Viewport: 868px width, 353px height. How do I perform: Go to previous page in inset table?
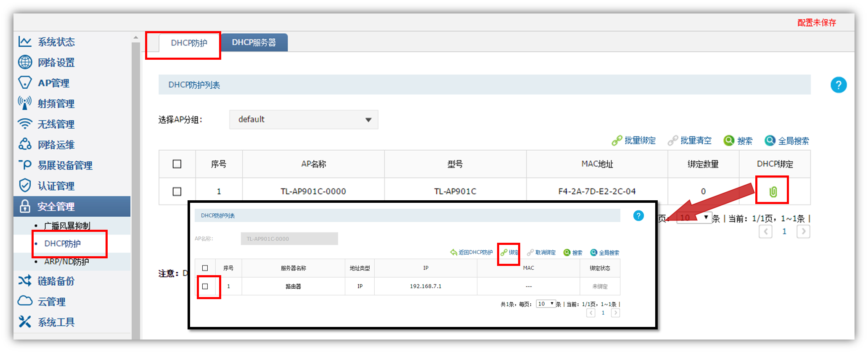click(591, 313)
